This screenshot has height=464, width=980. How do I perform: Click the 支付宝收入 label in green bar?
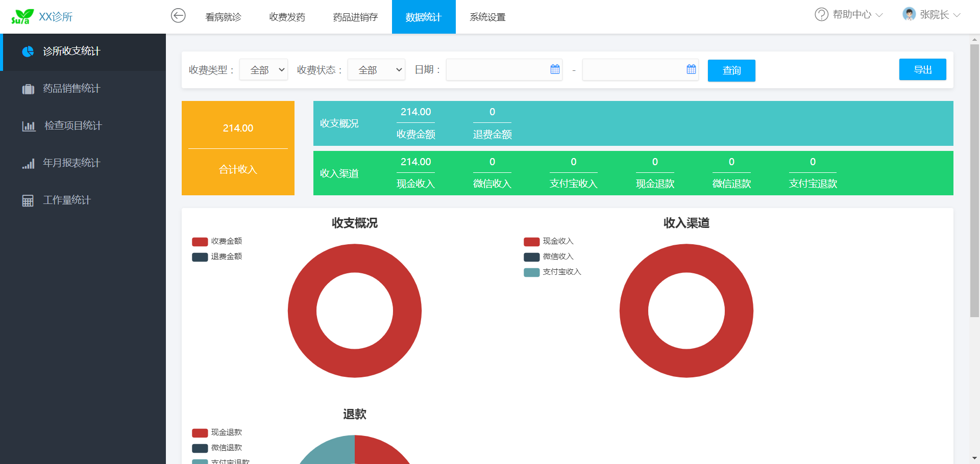(x=573, y=184)
